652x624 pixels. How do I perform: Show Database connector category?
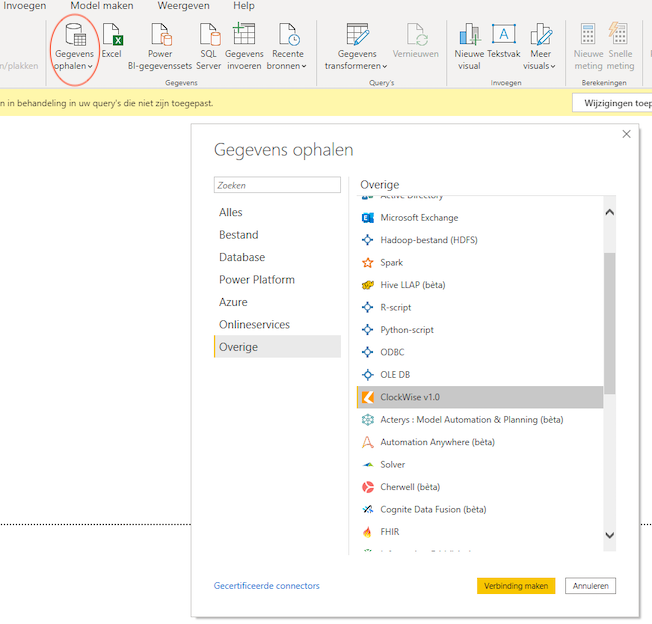coord(277,257)
